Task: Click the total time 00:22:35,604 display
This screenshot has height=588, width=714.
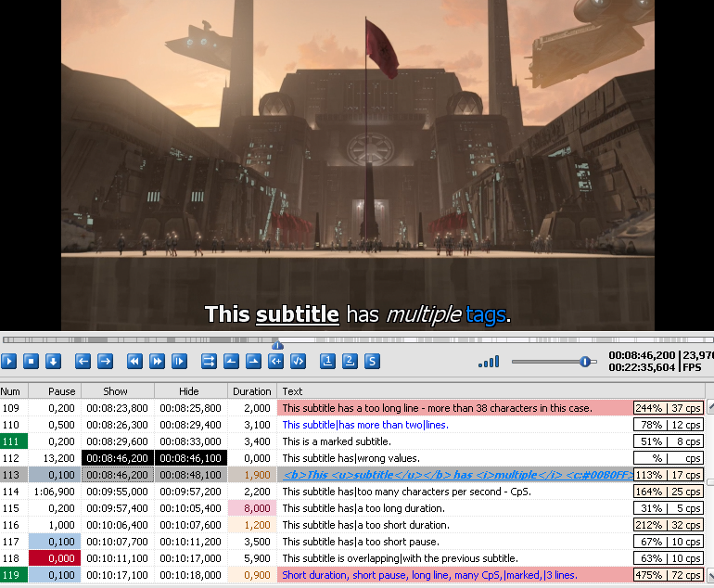Action: (x=642, y=367)
